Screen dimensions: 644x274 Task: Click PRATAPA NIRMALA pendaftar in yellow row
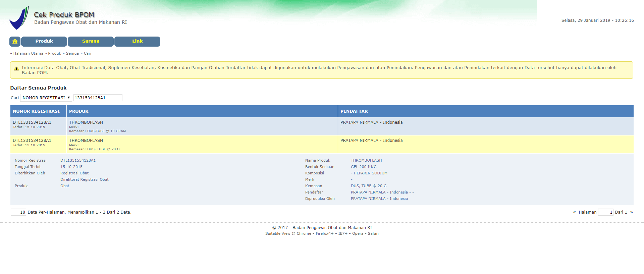371,141
